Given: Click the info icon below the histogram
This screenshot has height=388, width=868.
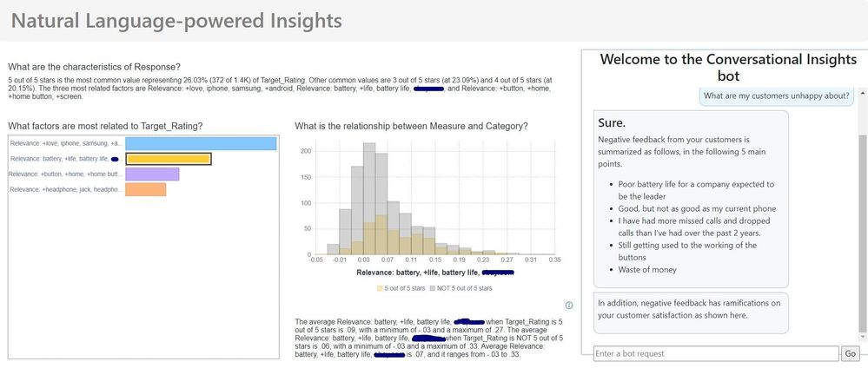Looking at the screenshot, I should pyautogui.click(x=569, y=305).
